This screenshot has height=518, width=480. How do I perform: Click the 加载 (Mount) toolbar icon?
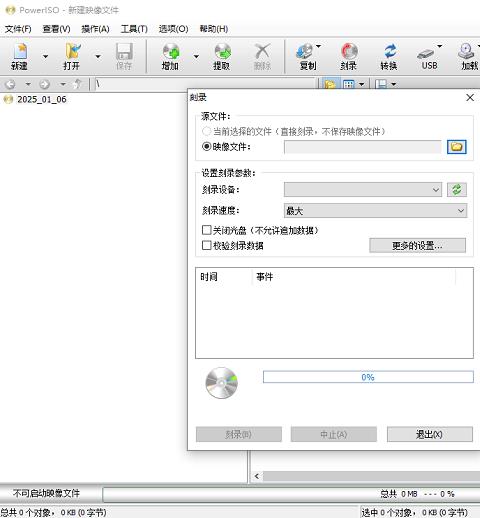[x=468, y=56]
